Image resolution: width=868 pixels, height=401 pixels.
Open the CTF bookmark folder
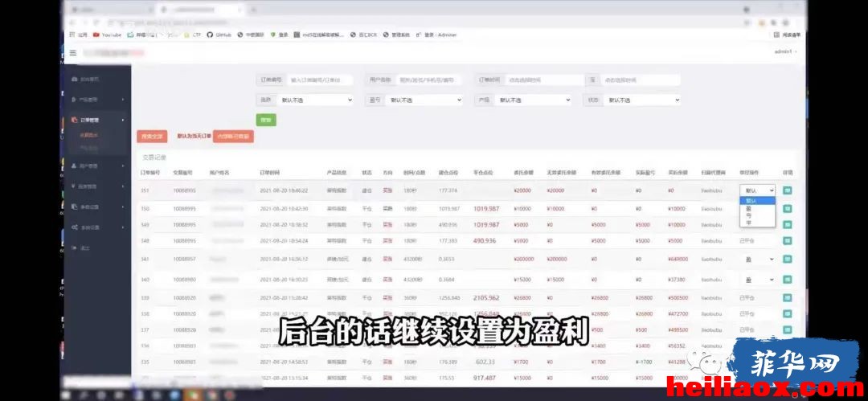(193, 35)
